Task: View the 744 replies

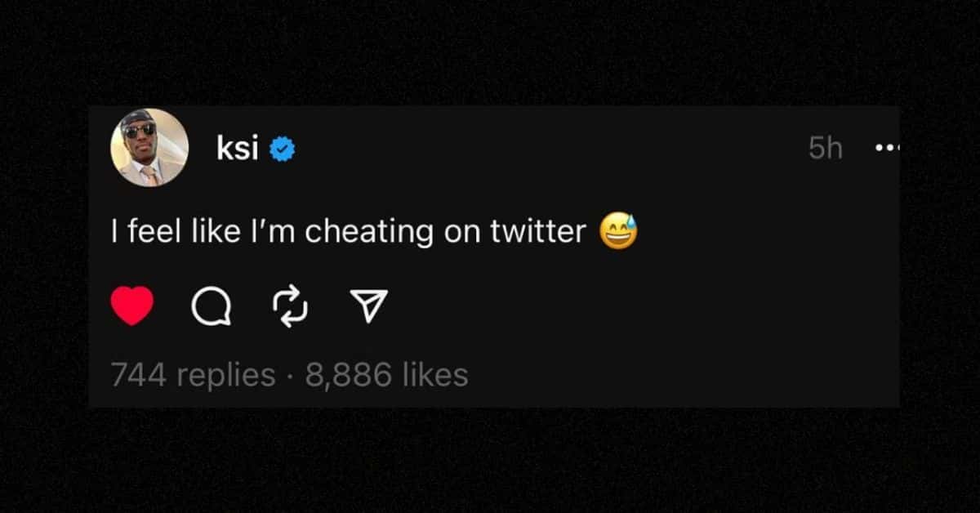Action: point(193,375)
